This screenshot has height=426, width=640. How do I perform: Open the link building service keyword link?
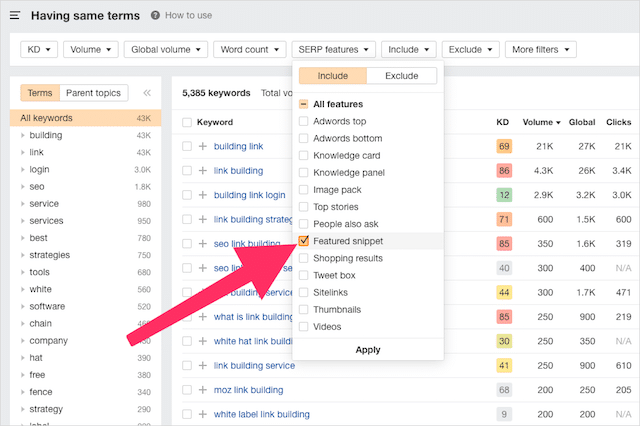pos(255,366)
